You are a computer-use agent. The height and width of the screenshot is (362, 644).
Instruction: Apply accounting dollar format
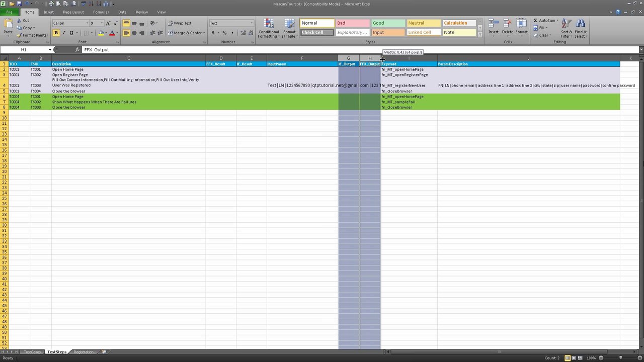(213, 33)
